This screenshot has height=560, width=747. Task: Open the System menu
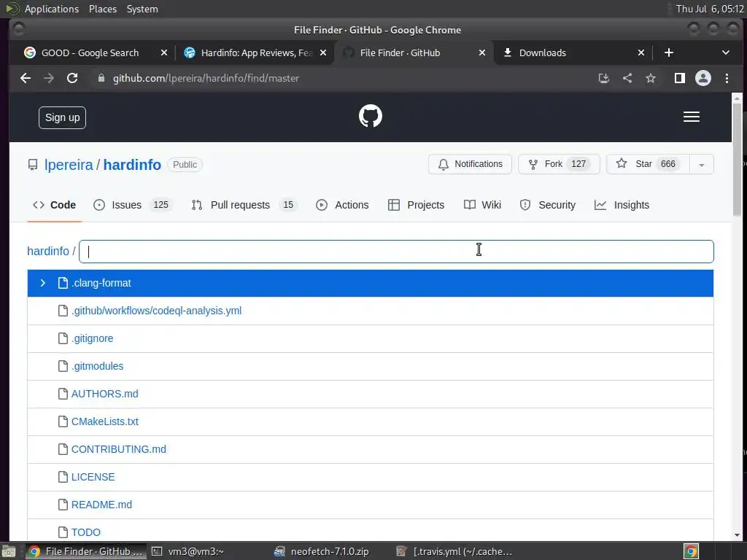pyautogui.click(x=142, y=9)
